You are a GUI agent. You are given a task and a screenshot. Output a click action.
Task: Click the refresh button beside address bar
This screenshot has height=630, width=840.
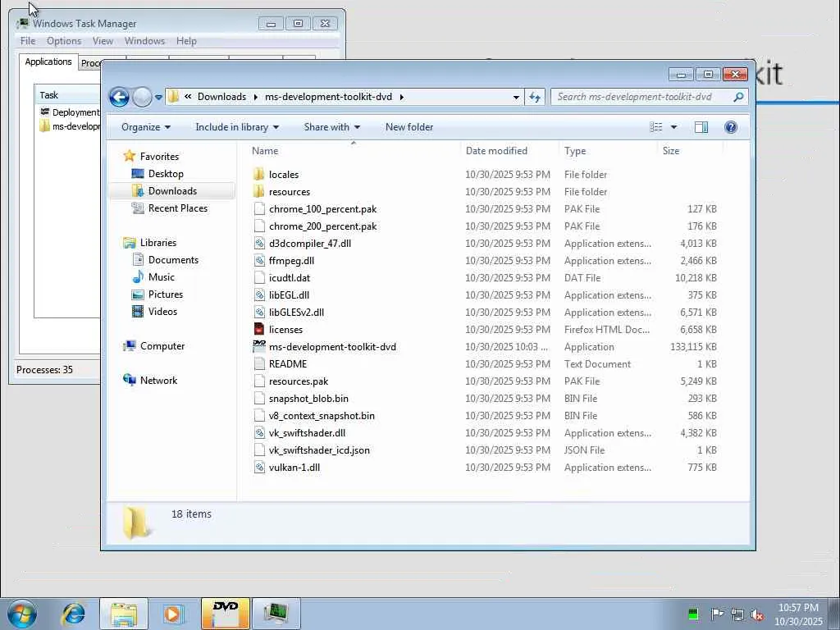click(535, 97)
